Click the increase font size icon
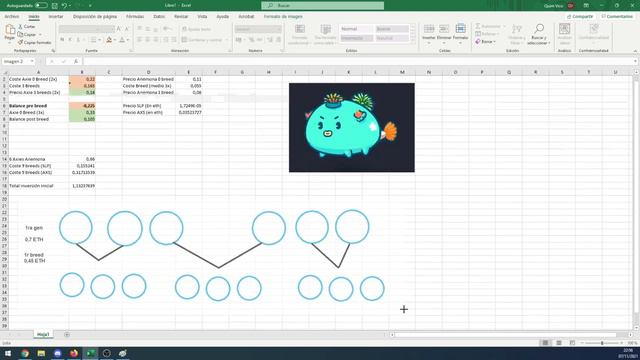640x360 pixels. tap(119, 29)
